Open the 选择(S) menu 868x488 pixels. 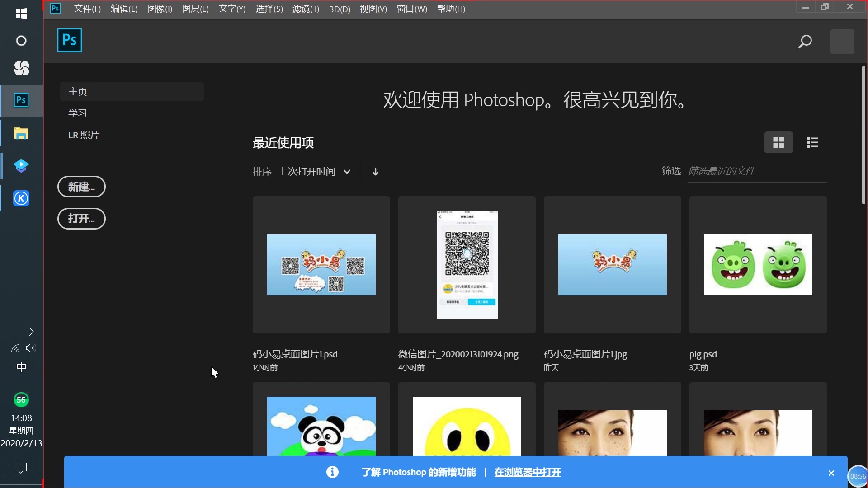(x=269, y=9)
